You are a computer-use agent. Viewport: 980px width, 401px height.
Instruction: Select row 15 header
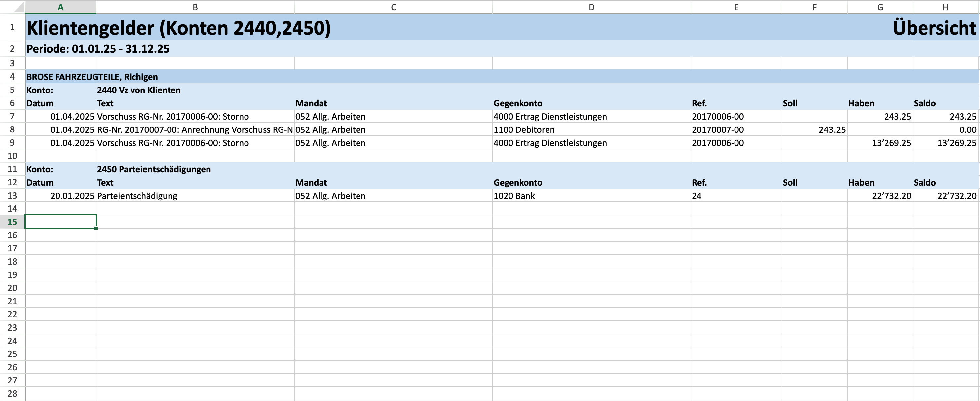point(12,222)
